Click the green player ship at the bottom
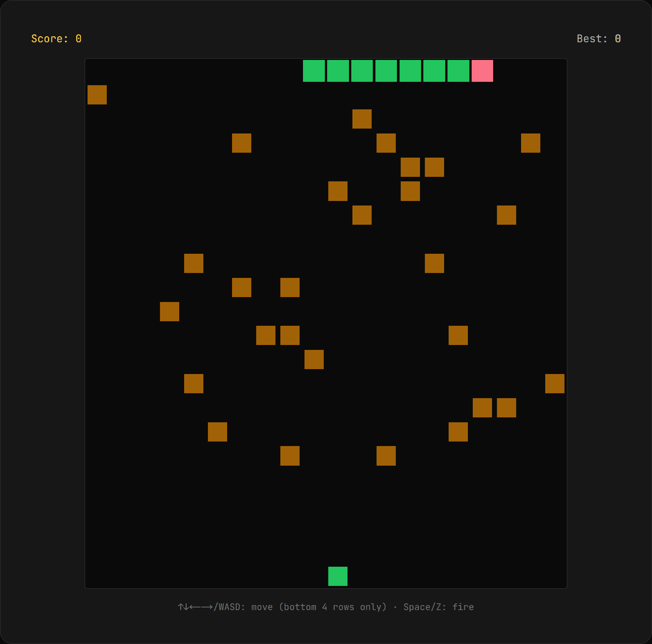652x644 pixels. (x=338, y=576)
